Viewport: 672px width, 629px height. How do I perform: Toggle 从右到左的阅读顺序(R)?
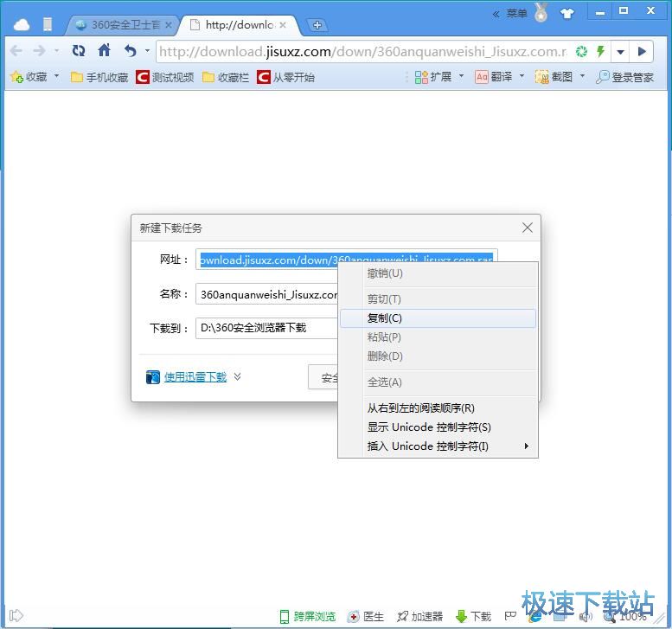[438, 408]
